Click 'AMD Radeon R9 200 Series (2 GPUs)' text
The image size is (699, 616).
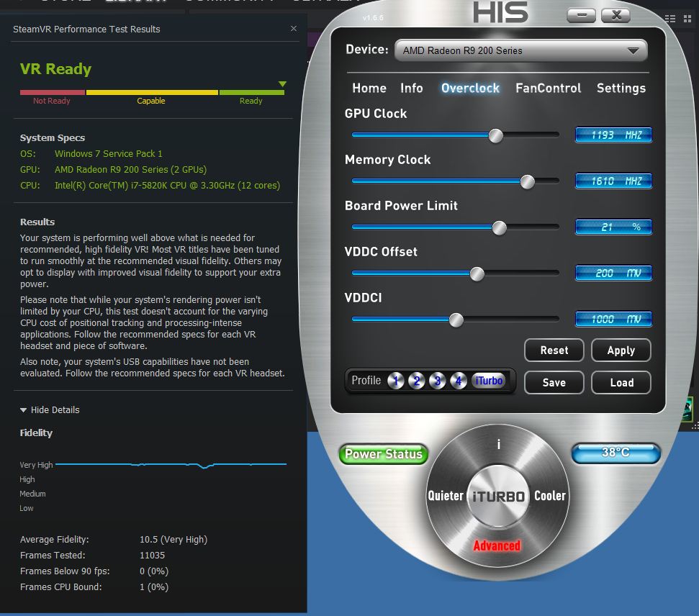(x=130, y=169)
